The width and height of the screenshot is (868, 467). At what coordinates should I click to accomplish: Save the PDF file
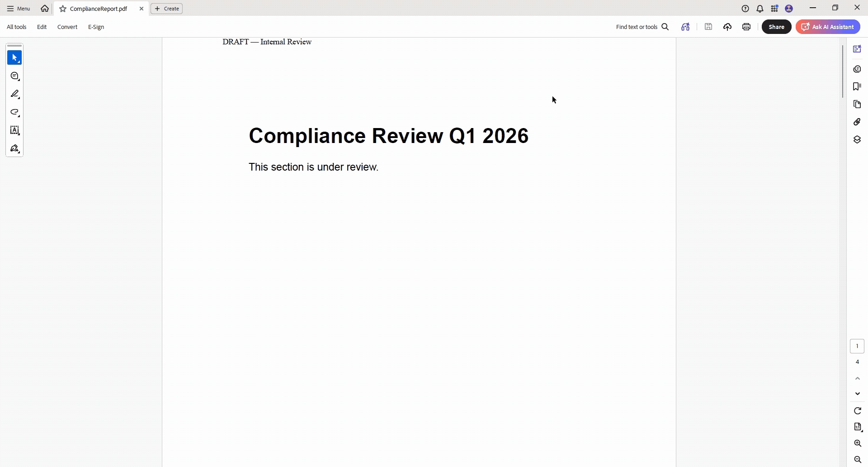[708, 27]
